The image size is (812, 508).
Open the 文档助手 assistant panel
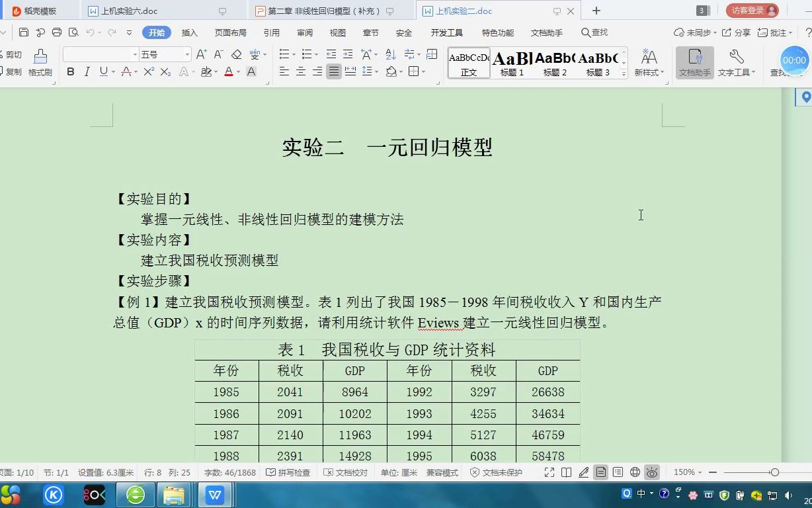[x=694, y=63]
